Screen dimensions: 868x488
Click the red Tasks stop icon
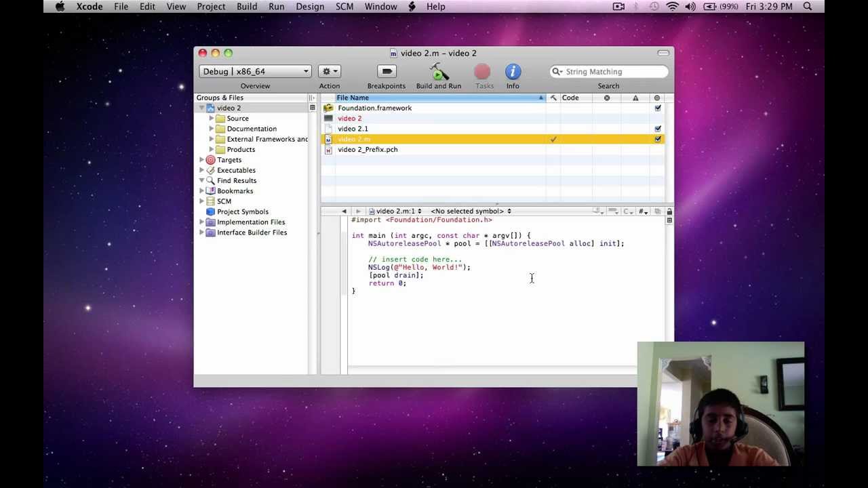click(482, 72)
